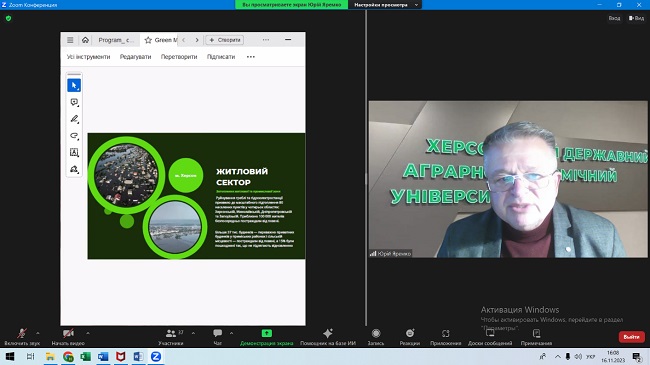The width and height of the screenshot is (650, 365).
Task: Open the Підписати menu
Action: pos(221,56)
